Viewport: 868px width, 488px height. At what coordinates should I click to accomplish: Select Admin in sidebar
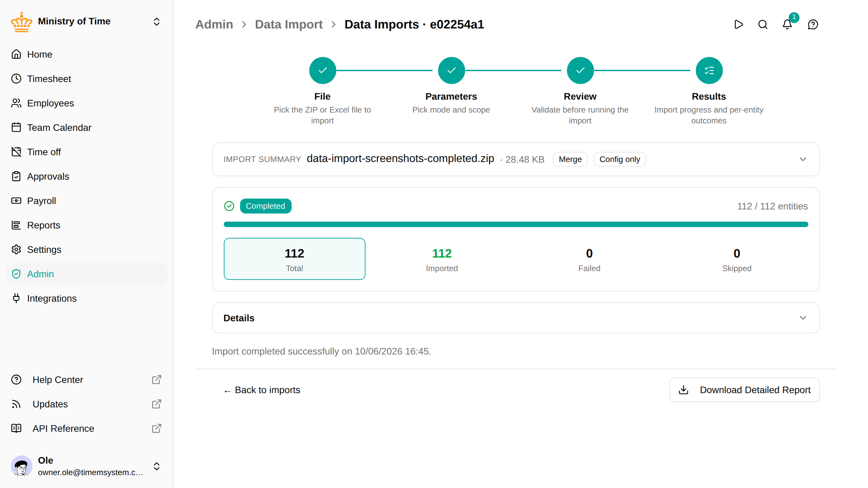[86, 274]
